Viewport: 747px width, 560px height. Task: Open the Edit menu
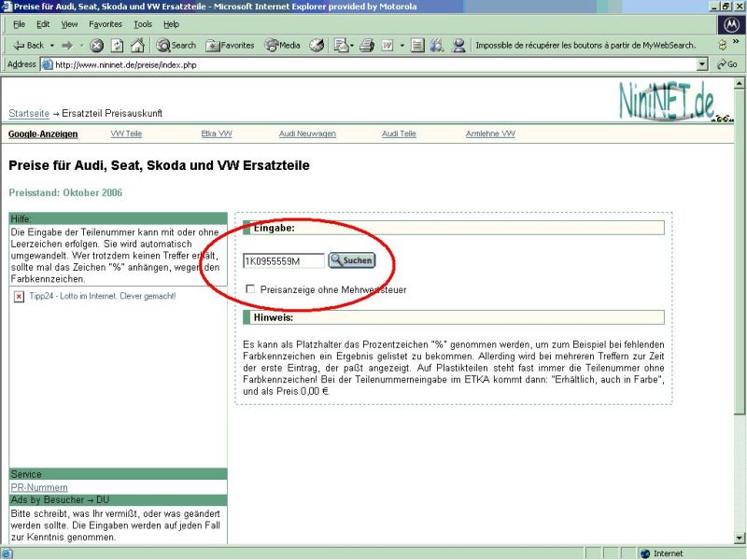pyautogui.click(x=43, y=24)
